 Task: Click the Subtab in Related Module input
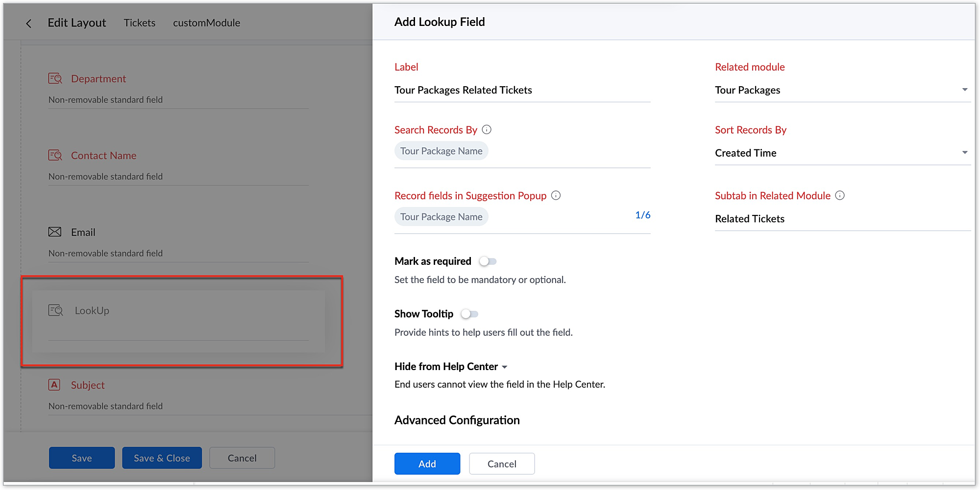[x=842, y=219]
